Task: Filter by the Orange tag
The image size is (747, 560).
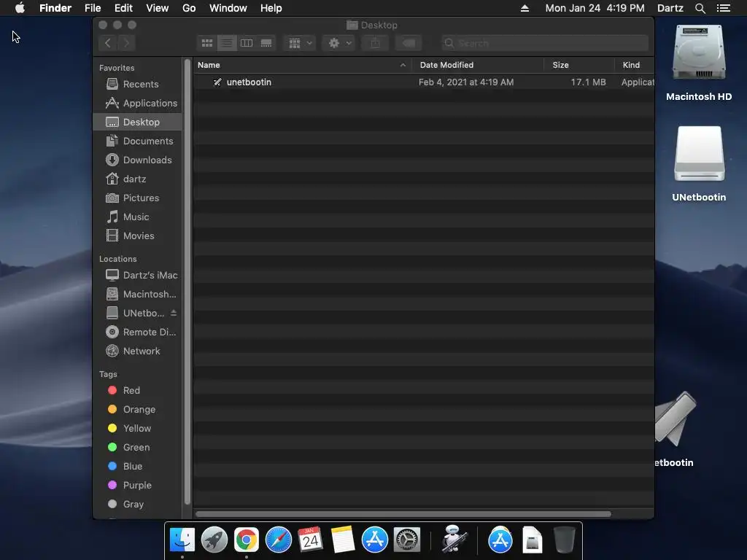Action: (x=137, y=410)
